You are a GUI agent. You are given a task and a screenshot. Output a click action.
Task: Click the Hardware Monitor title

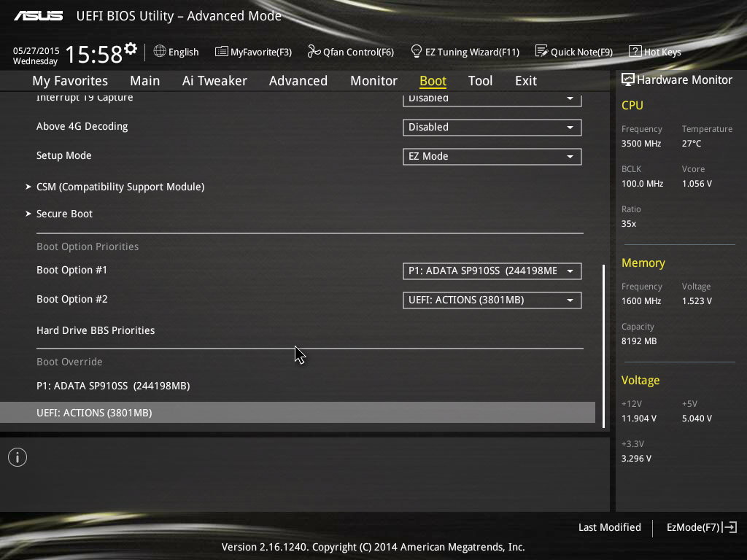tap(684, 80)
